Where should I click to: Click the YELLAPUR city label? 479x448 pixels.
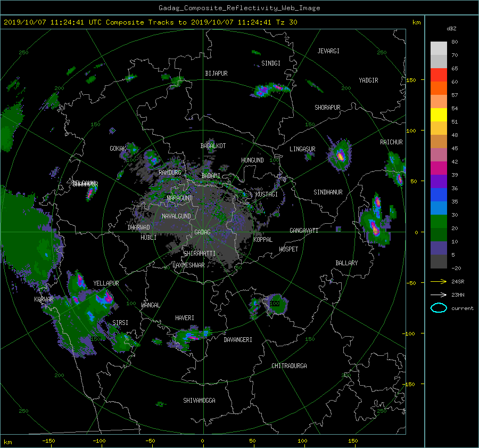(106, 283)
